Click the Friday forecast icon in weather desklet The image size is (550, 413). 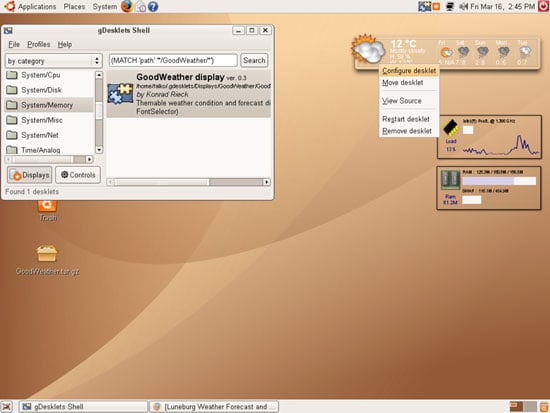click(x=447, y=53)
